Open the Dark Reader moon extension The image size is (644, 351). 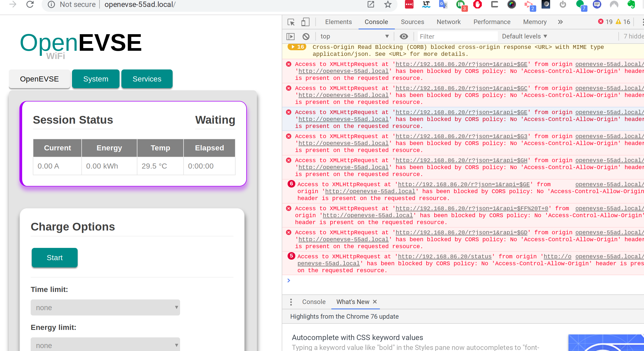pyautogui.click(x=546, y=4)
